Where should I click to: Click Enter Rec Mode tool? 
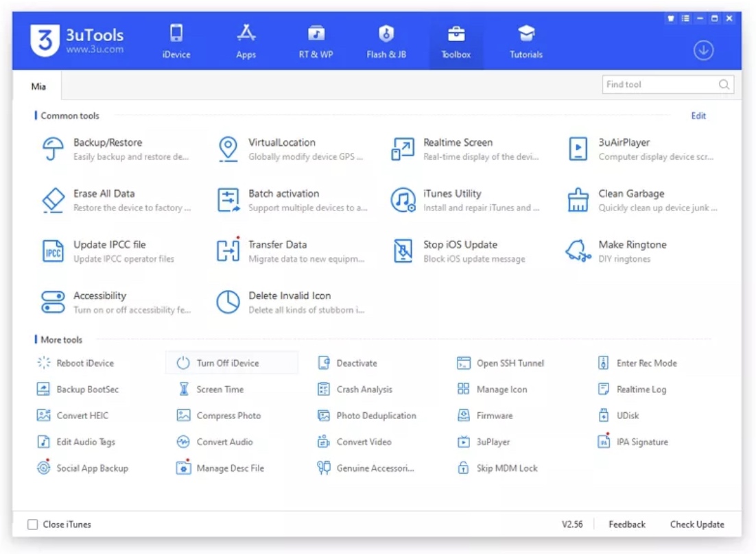coord(637,363)
